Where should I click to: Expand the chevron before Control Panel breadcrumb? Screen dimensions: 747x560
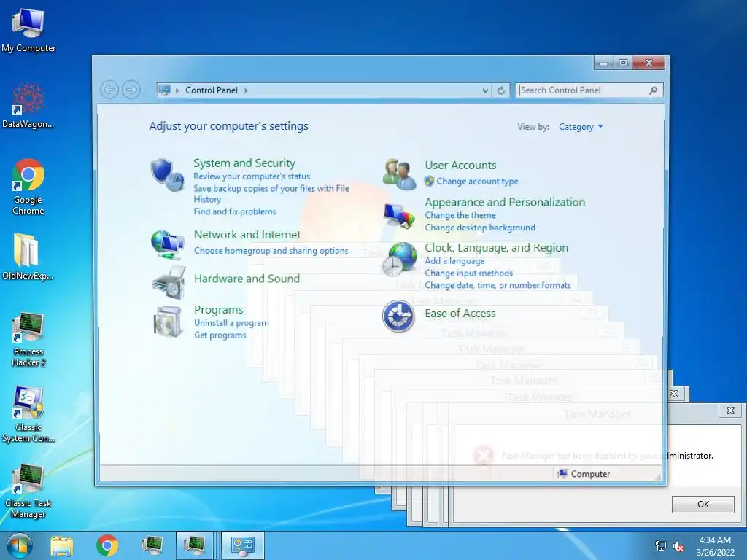[177, 90]
